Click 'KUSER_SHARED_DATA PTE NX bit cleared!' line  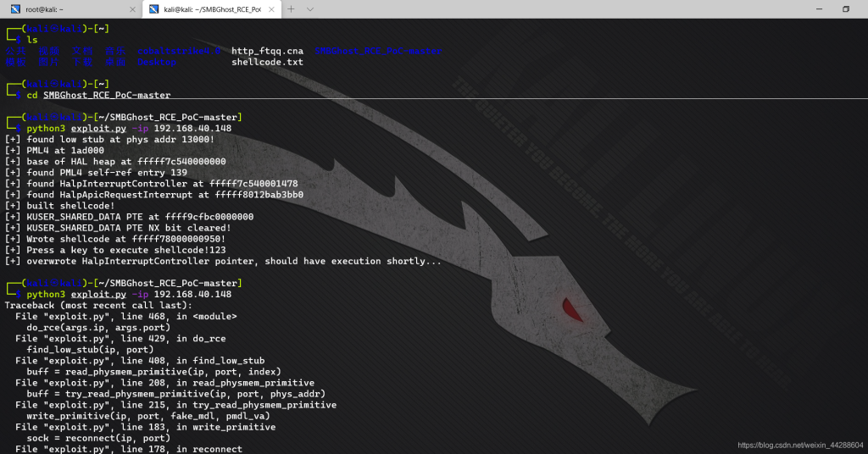click(x=118, y=228)
